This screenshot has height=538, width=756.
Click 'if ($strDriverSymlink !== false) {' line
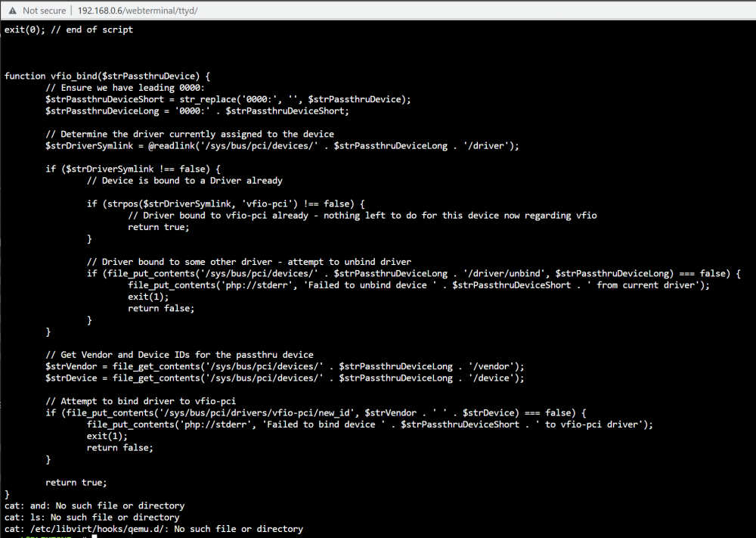tap(132, 169)
